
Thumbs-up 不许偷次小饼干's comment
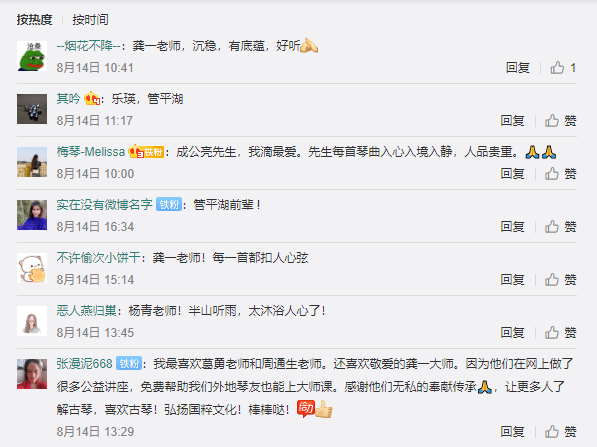tap(560, 279)
